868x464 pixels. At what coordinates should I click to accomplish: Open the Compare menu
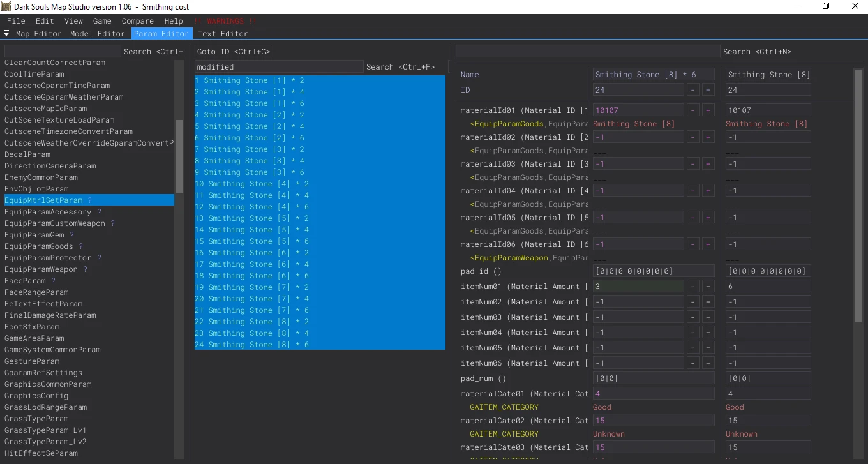click(x=138, y=21)
